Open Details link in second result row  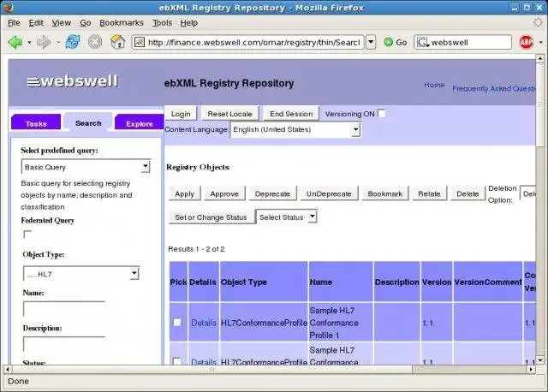tap(204, 361)
